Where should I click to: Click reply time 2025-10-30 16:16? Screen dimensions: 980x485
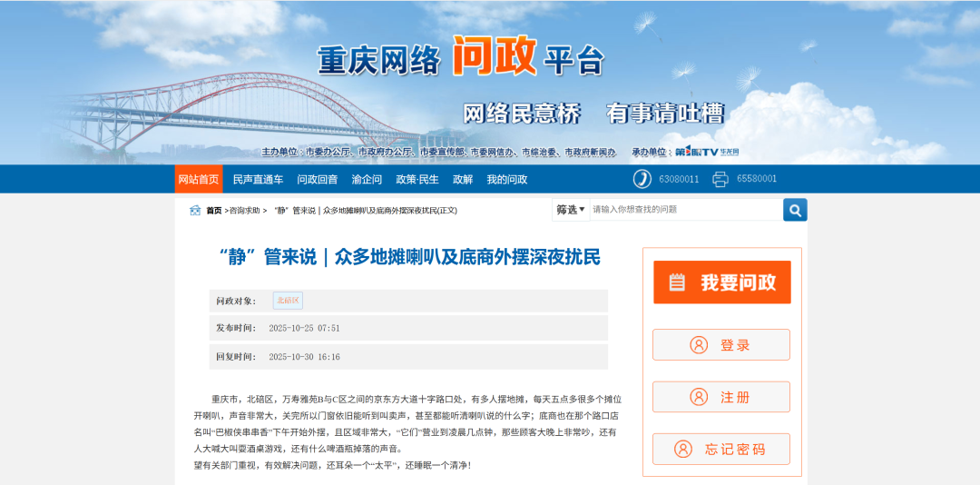coord(304,357)
